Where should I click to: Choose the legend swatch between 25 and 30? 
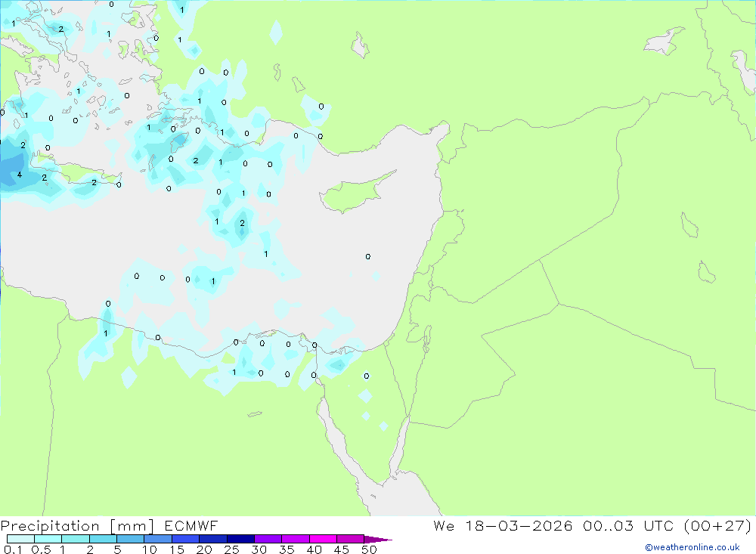pos(240,539)
